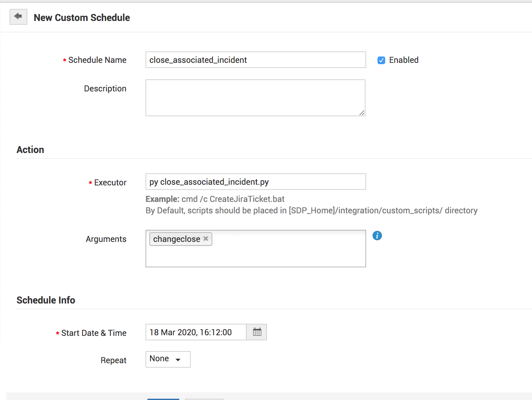Viewport: 532px width, 400px height.
Task: Uncheck the Enabled checkbox
Action: point(381,60)
